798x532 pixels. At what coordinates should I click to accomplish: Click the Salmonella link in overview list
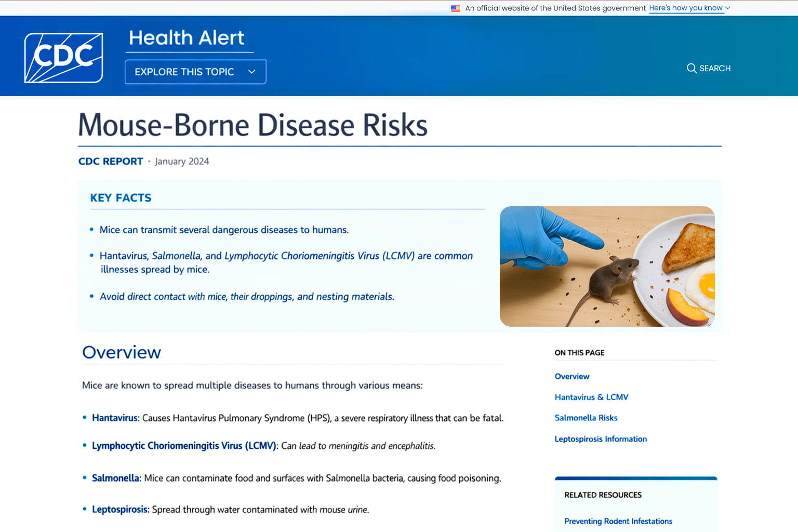pos(116,478)
